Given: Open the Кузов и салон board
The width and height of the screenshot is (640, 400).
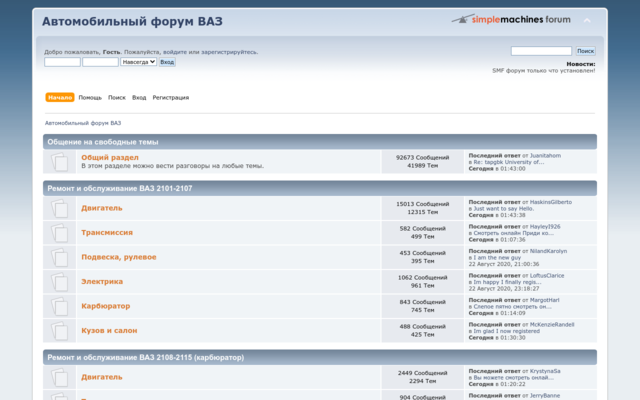Looking at the screenshot, I should click(109, 331).
